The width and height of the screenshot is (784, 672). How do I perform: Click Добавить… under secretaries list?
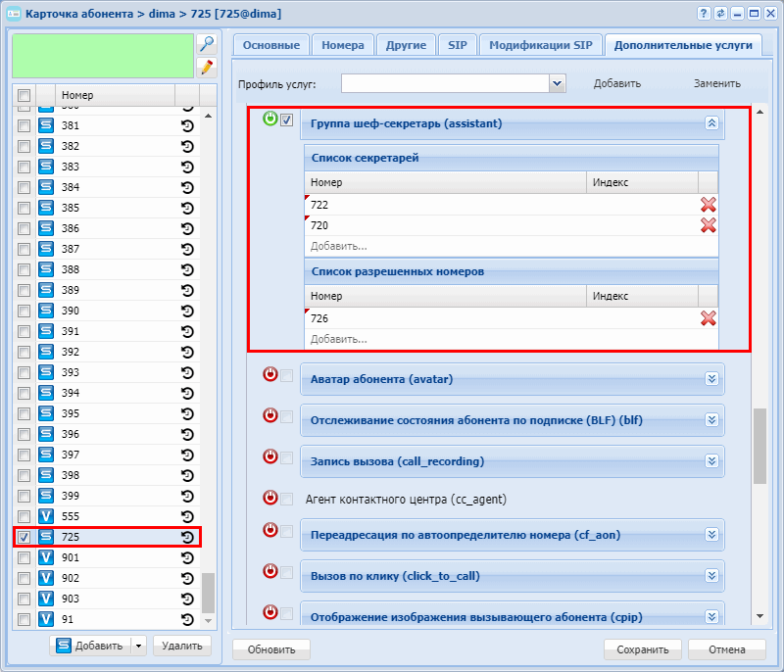338,246
